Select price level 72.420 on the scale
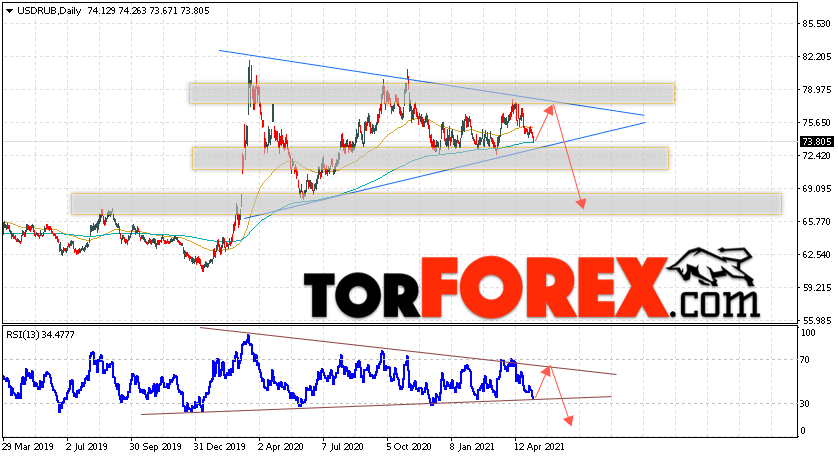The image size is (838, 458). 817,156
